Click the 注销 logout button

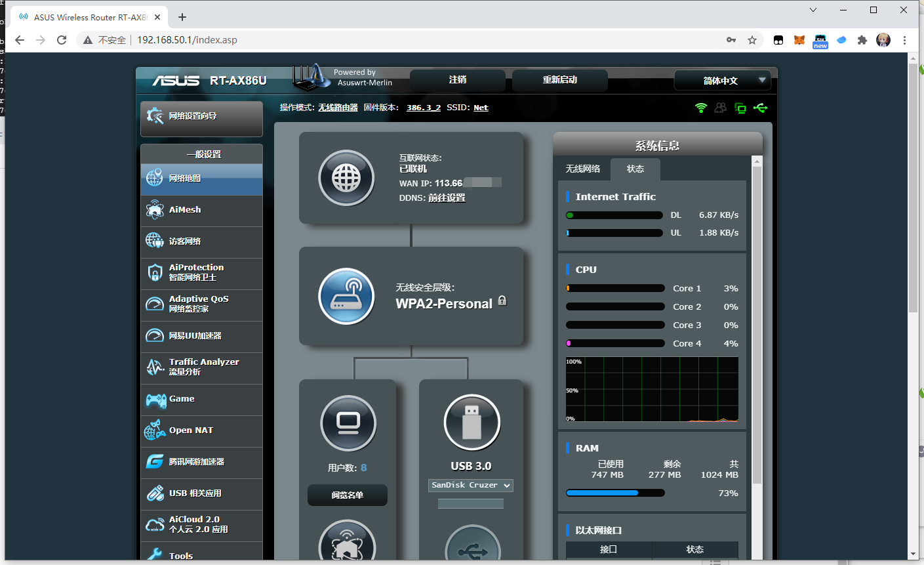pos(458,80)
